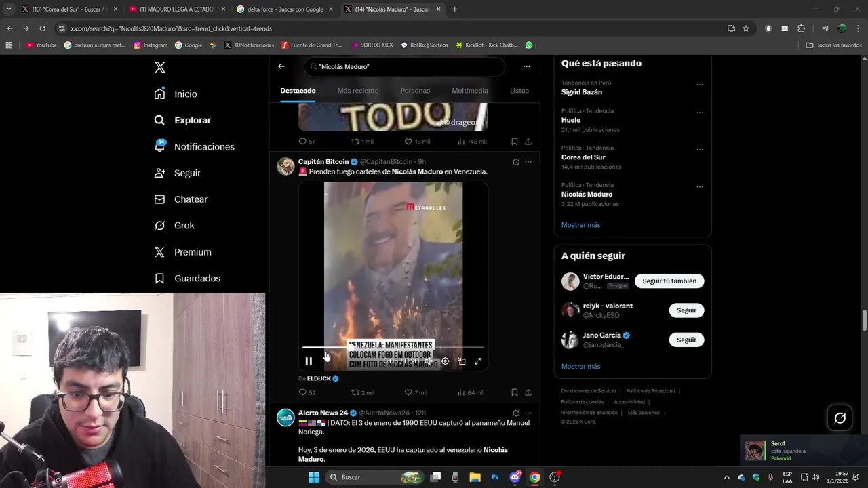Open Chatear messages
868x488 pixels.
[x=180, y=199]
